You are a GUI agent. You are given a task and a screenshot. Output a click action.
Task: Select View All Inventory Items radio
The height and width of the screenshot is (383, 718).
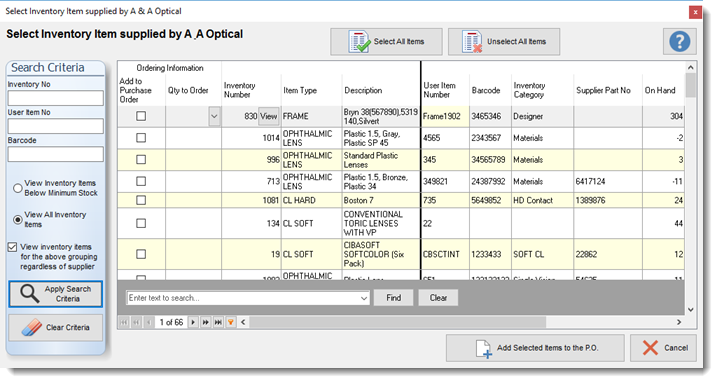pyautogui.click(x=18, y=220)
